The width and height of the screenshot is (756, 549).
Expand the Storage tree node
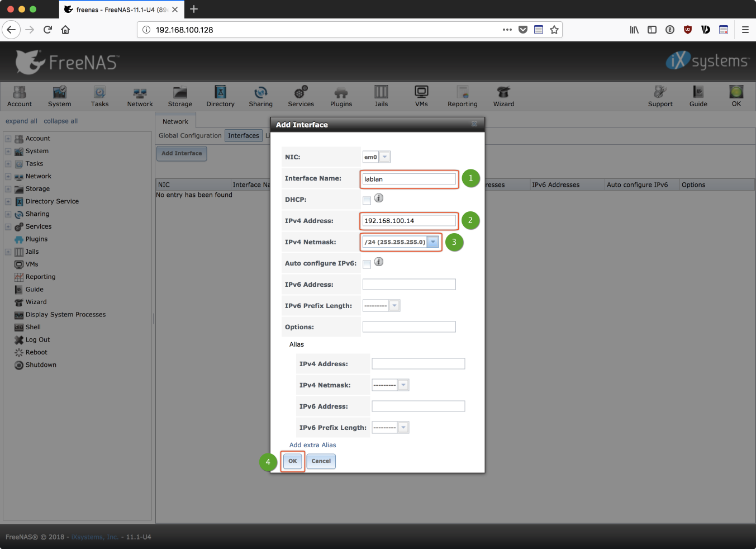click(x=8, y=189)
